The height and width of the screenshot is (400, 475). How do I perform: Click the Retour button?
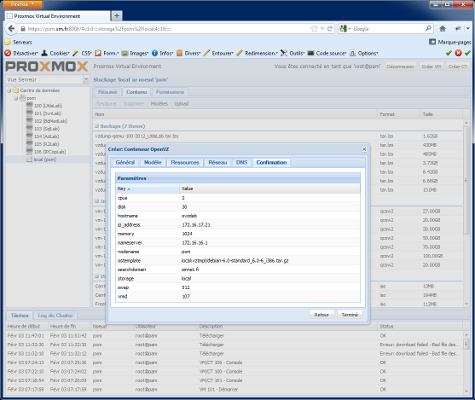click(x=322, y=314)
